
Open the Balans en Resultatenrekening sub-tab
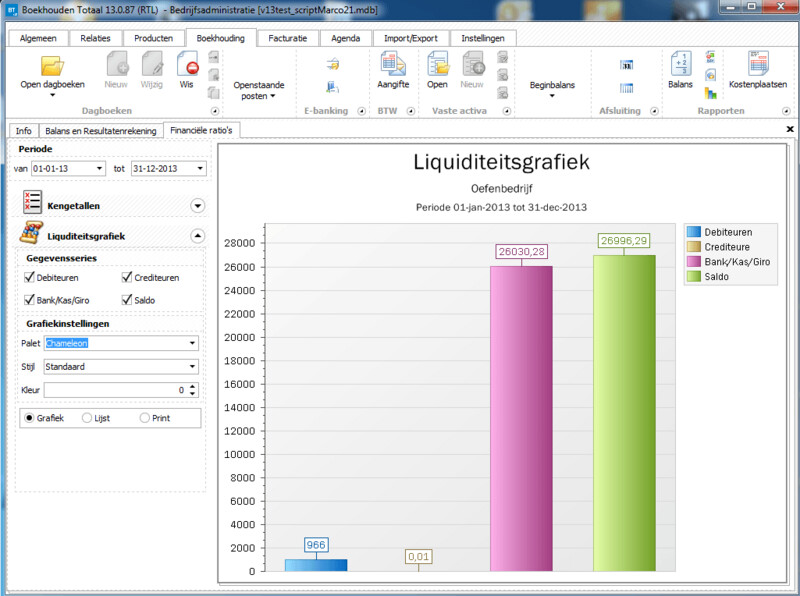101,131
